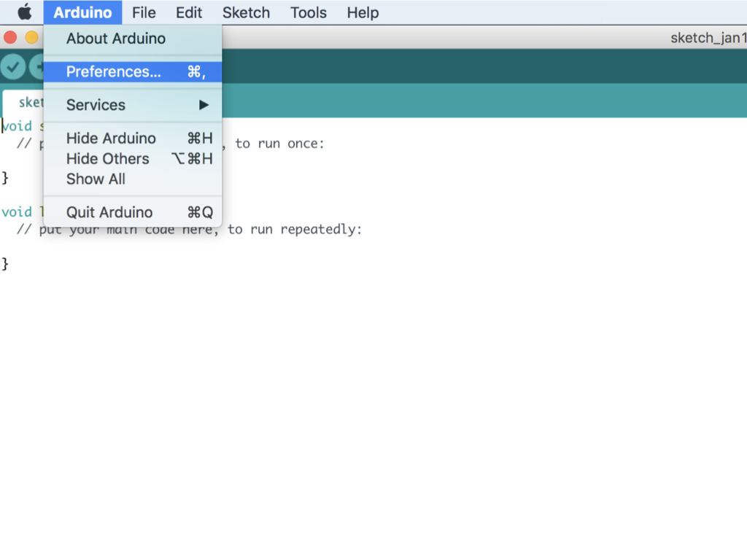Minimize the window using yellow button
The image size is (747, 560).
click(31, 37)
